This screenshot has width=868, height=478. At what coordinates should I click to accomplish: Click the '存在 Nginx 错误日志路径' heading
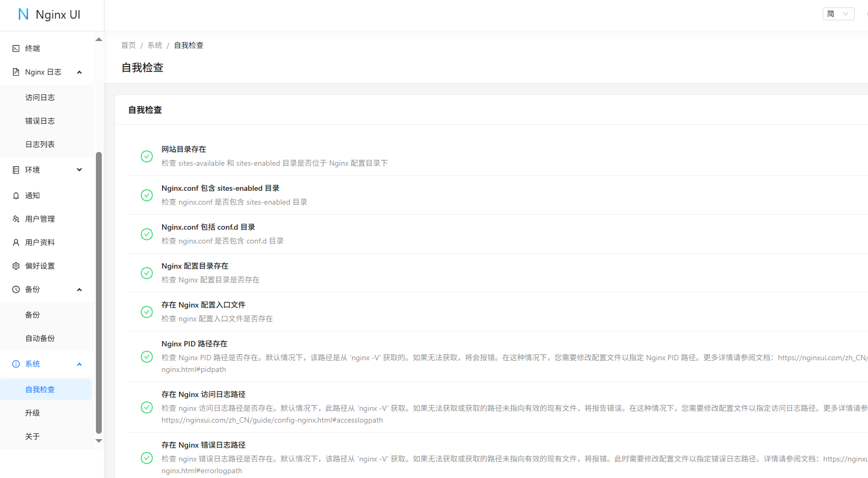point(204,445)
